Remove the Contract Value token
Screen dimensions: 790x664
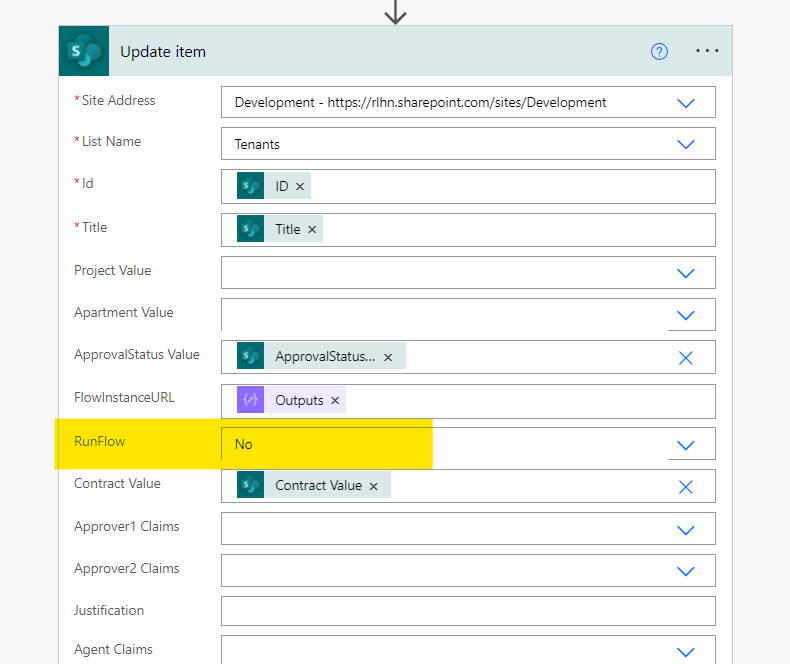[x=373, y=486]
